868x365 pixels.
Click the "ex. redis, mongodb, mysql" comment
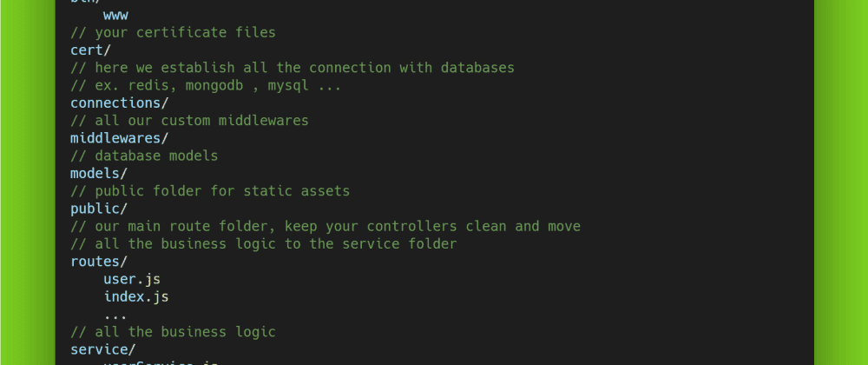point(206,85)
